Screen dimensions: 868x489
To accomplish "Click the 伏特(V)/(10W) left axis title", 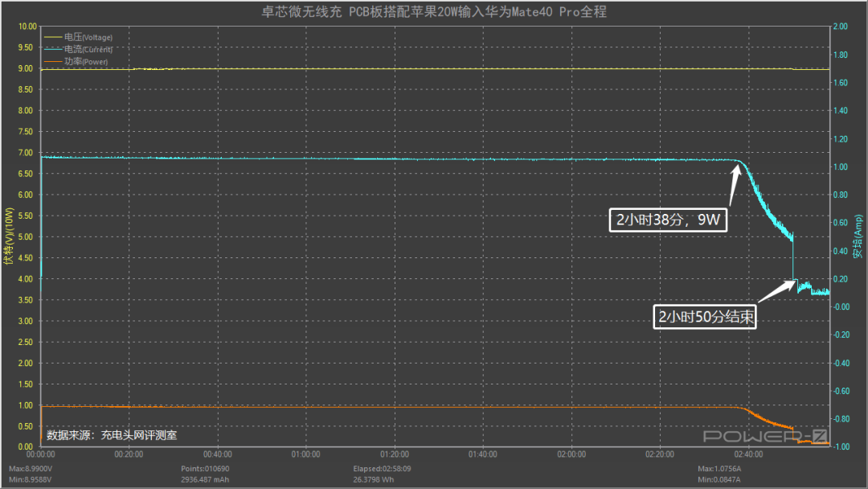I will point(8,236).
